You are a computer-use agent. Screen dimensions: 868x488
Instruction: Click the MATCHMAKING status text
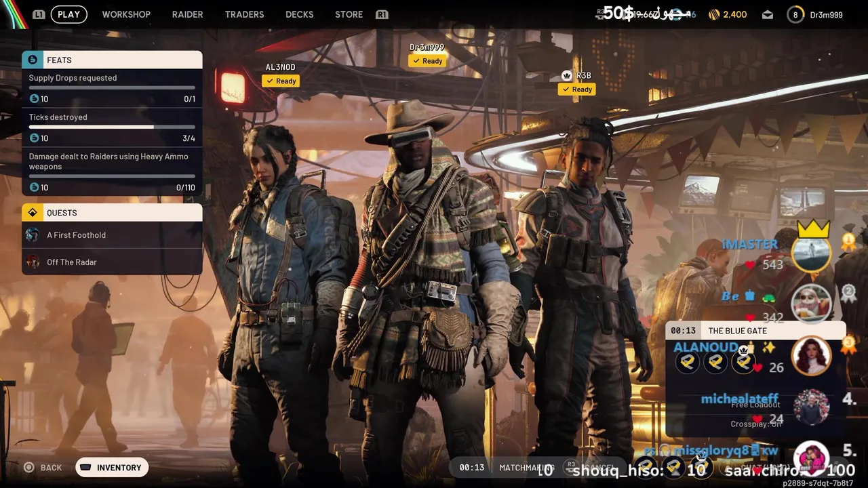pyautogui.click(x=527, y=468)
